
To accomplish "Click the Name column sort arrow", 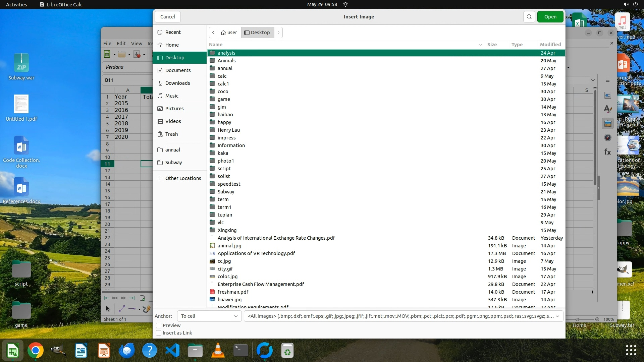I will click(480, 45).
